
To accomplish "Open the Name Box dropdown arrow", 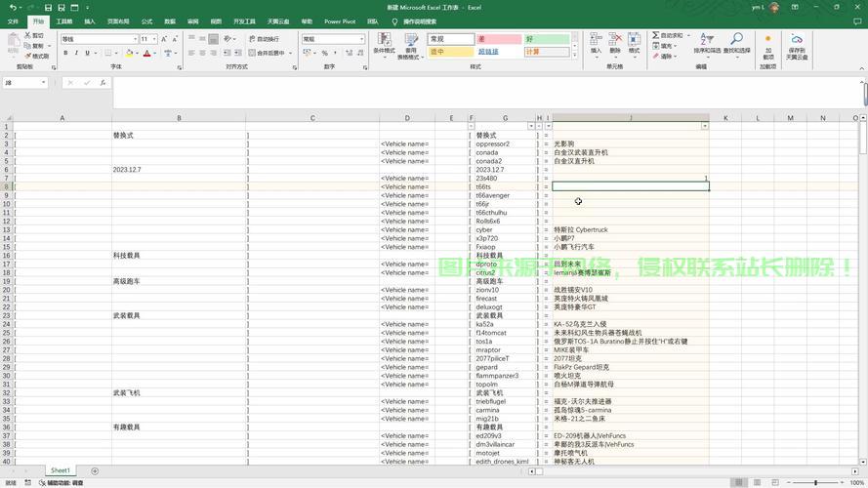I will [x=43, y=82].
